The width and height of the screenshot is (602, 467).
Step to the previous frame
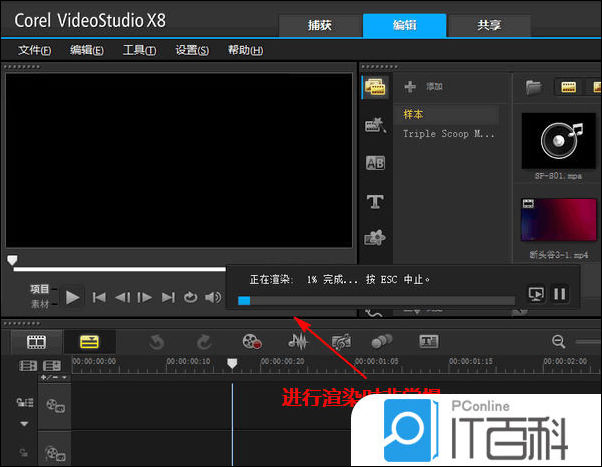(x=122, y=297)
